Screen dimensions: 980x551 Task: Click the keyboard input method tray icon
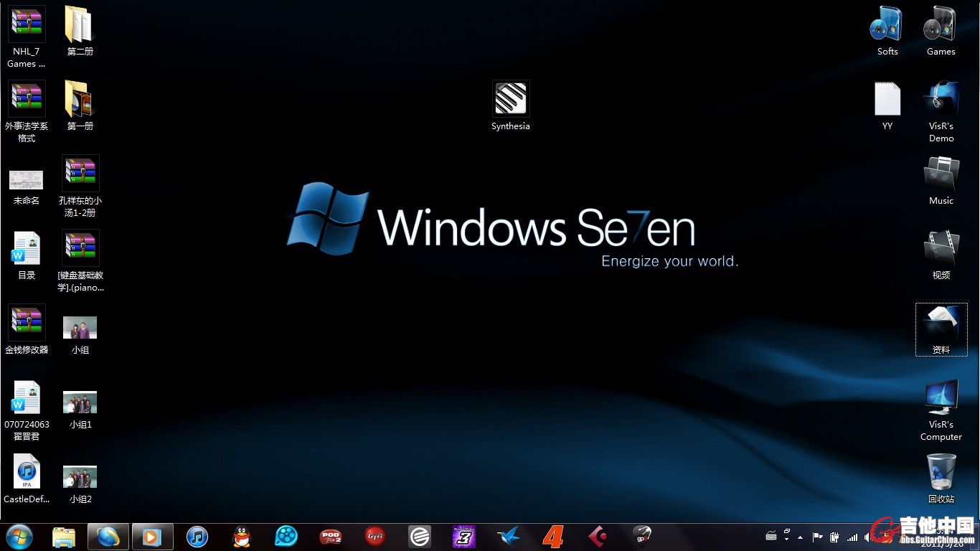[771, 537]
